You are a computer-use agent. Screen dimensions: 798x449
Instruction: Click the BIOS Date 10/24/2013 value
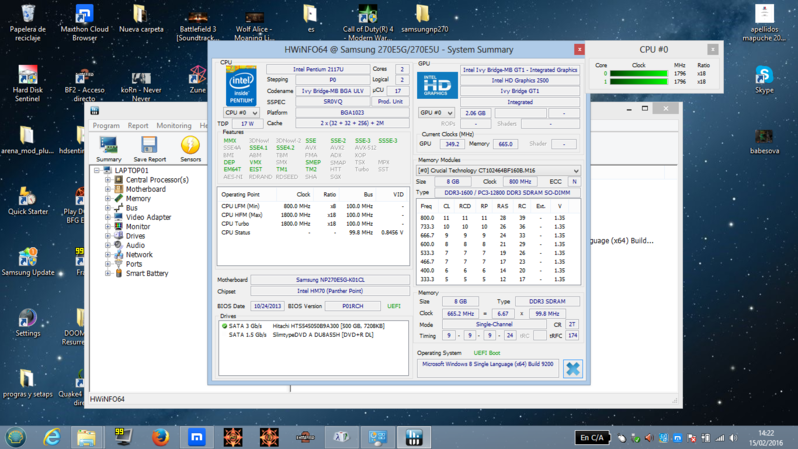coord(267,306)
